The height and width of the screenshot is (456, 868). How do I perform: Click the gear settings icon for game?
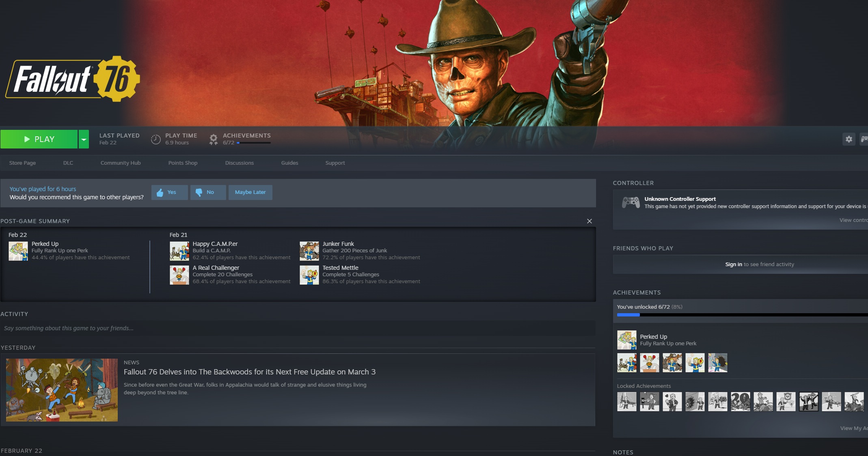tap(849, 139)
